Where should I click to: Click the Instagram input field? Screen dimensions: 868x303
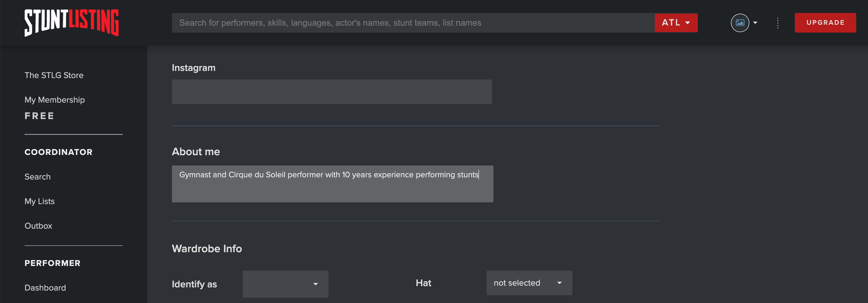point(332,92)
